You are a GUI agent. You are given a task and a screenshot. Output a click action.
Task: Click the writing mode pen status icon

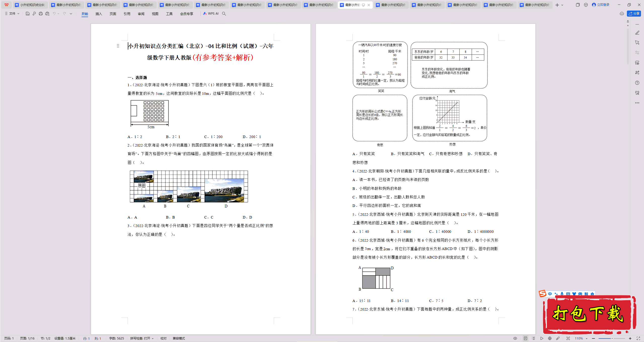pos(558,338)
